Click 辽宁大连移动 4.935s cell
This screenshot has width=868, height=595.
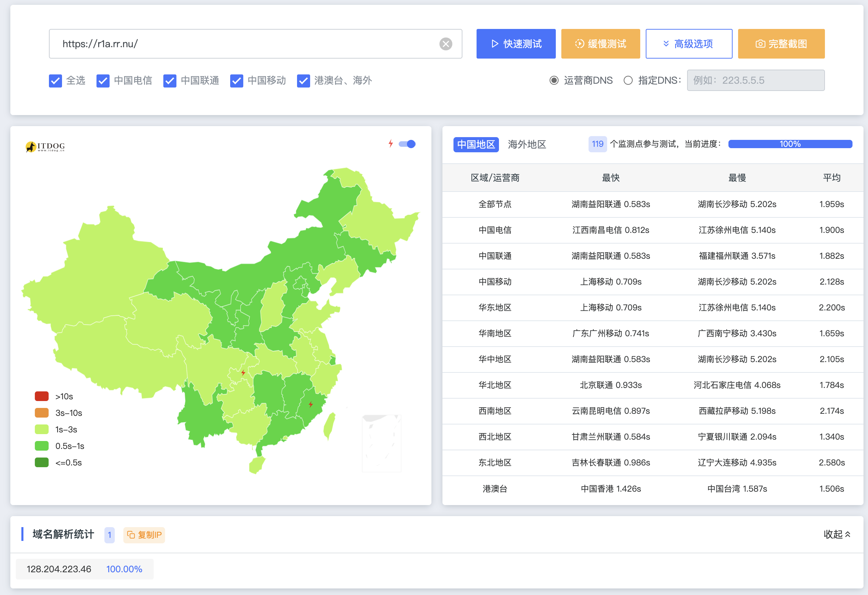pyautogui.click(x=737, y=462)
